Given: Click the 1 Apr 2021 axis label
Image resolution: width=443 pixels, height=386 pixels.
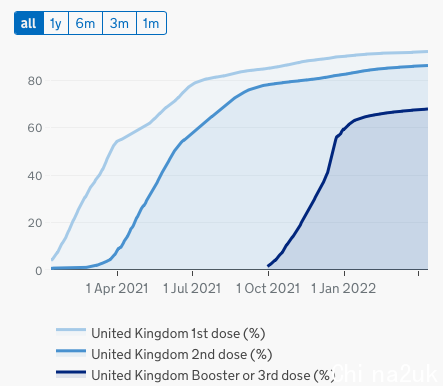Looking at the screenshot, I should pos(117,288).
